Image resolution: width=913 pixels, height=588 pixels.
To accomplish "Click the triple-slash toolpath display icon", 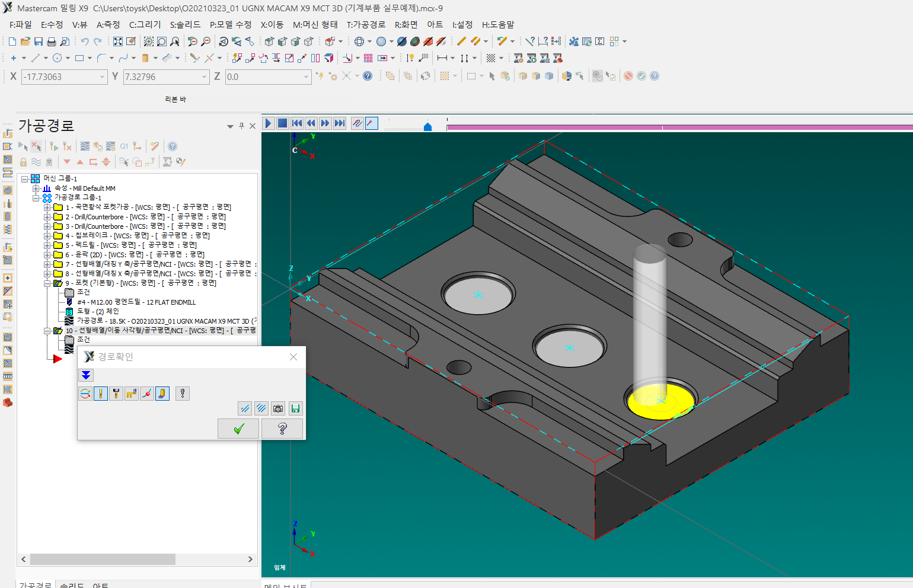I will coord(261,408).
